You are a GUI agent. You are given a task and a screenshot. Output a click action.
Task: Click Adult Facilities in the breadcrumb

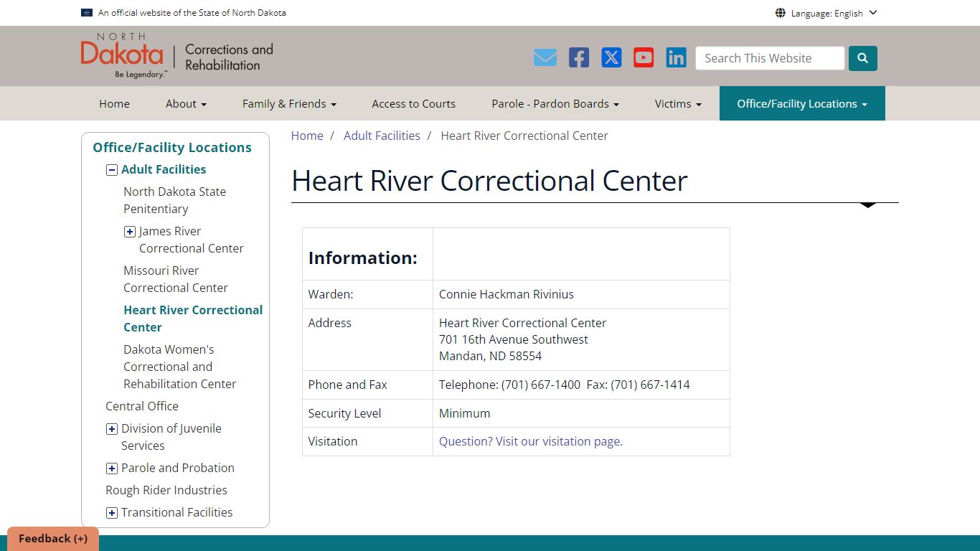tap(382, 136)
